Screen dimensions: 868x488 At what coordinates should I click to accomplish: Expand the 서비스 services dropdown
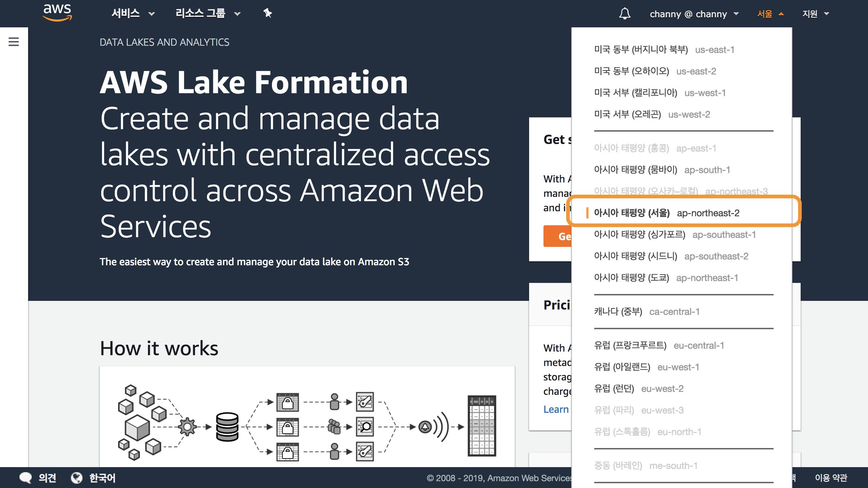pyautogui.click(x=133, y=14)
